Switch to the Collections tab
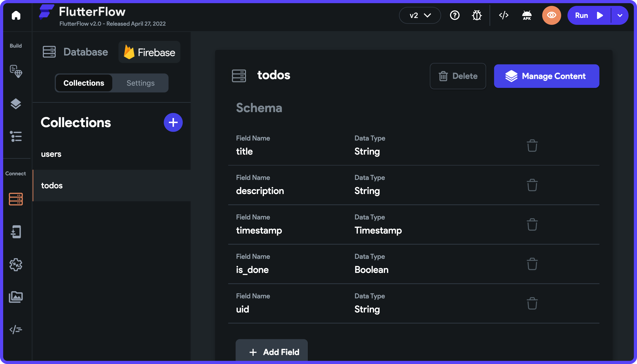The image size is (637, 364). 84,83
